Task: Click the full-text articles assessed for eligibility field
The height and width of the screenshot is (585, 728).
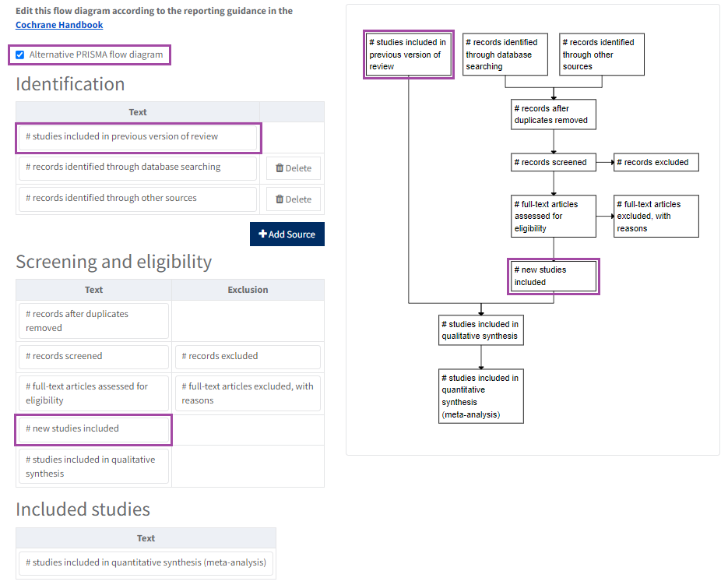Action: (x=93, y=393)
